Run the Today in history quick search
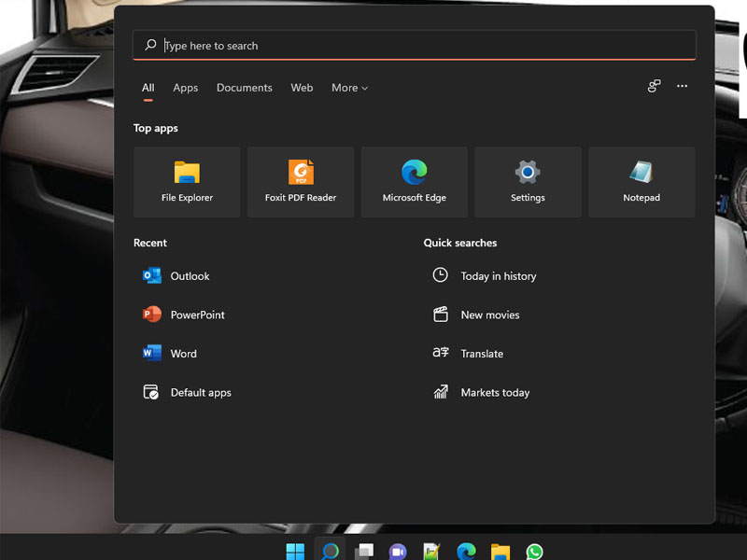This screenshot has width=747, height=560. [x=485, y=275]
